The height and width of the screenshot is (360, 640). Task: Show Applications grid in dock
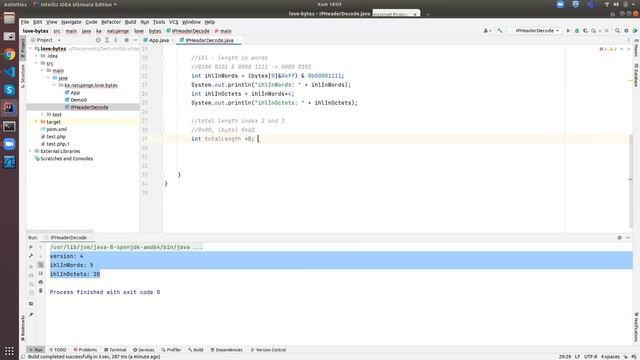coord(9,351)
